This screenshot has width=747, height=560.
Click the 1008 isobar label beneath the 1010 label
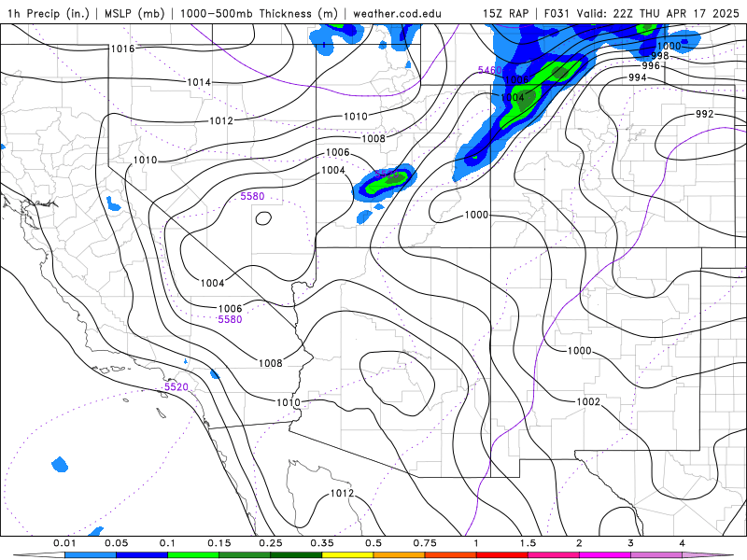coord(373,138)
